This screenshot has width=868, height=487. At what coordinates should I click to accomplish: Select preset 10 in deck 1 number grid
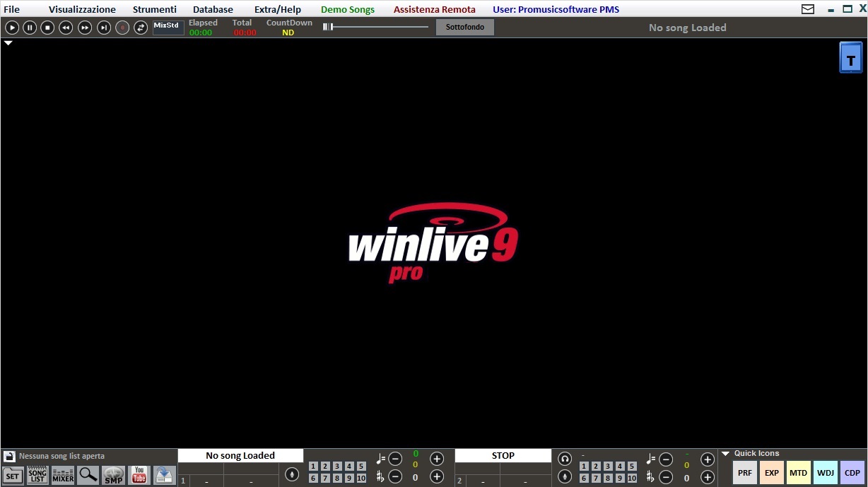point(361,479)
